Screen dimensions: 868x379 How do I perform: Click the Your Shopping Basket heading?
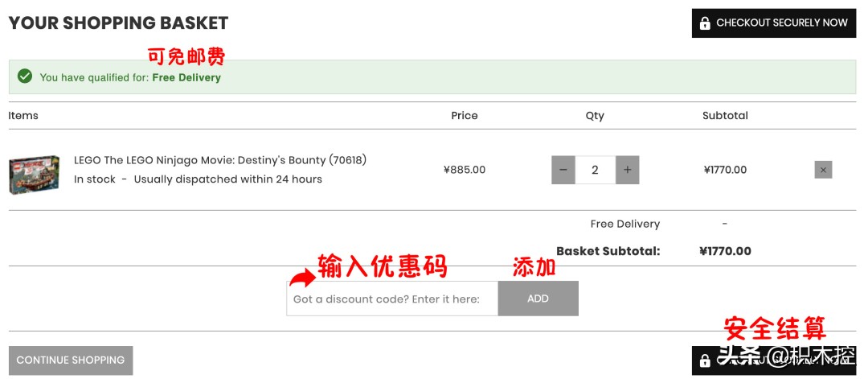tap(118, 23)
